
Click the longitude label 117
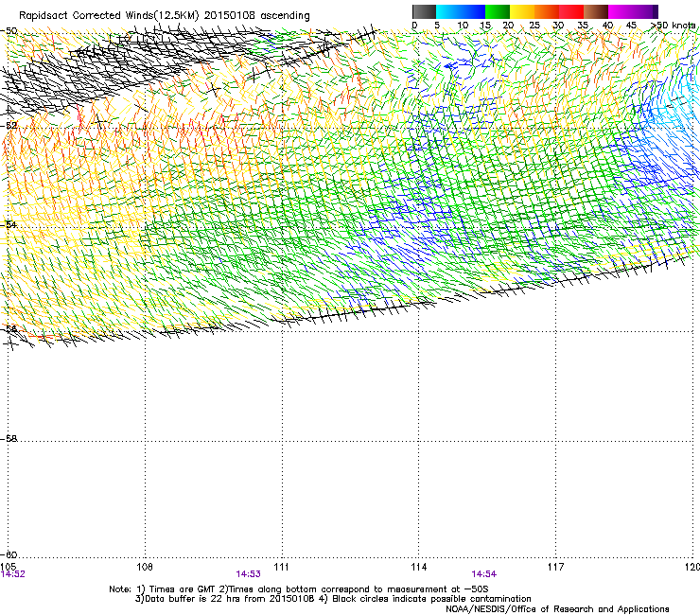(555, 567)
